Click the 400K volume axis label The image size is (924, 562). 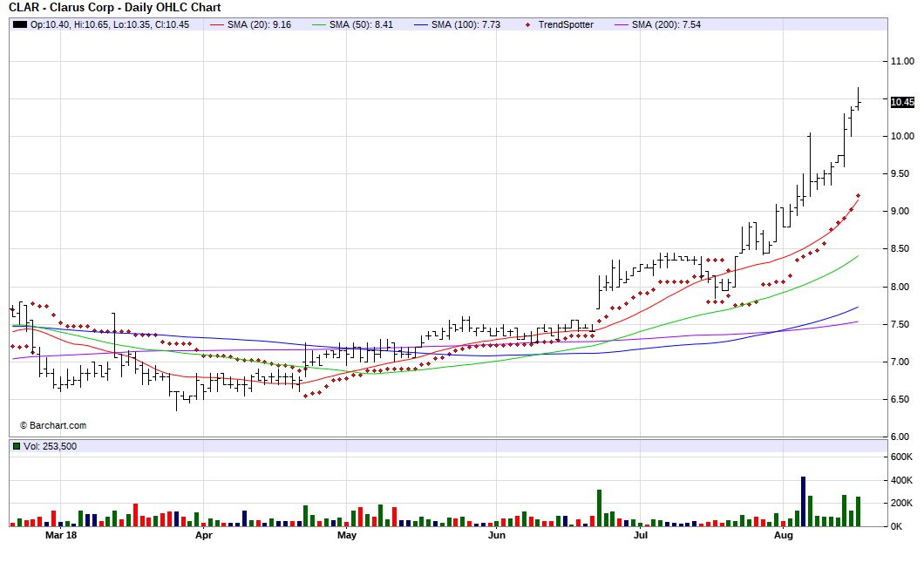tap(901, 481)
